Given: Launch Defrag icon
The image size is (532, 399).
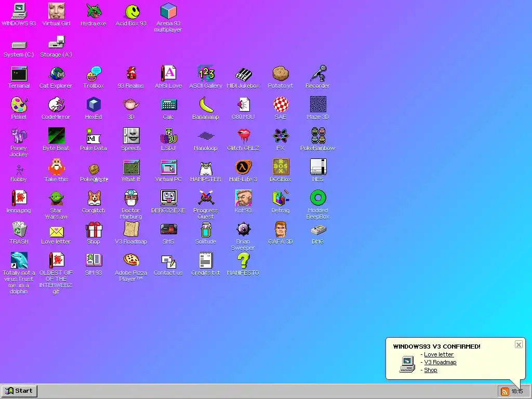Looking at the screenshot, I should pos(281,198).
